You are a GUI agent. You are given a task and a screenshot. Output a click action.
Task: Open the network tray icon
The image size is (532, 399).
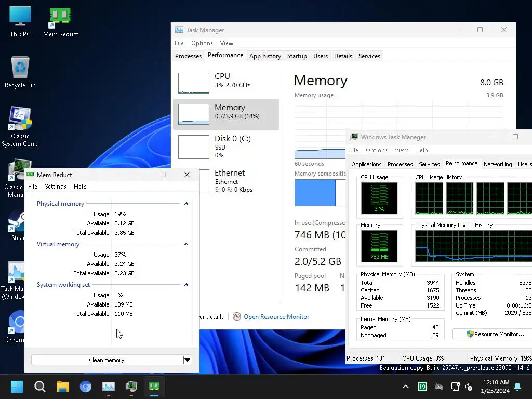tap(455, 387)
